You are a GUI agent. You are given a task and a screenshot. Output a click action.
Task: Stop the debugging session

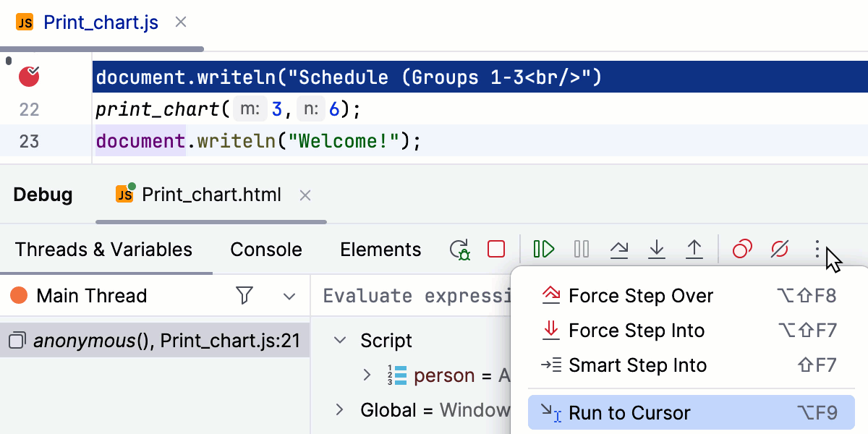pyautogui.click(x=496, y=249)
